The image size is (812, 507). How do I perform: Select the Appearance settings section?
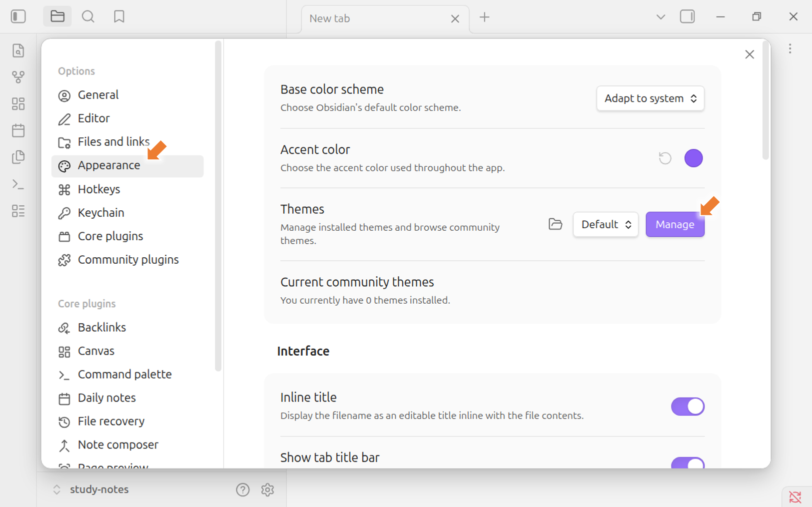[127, 166]
